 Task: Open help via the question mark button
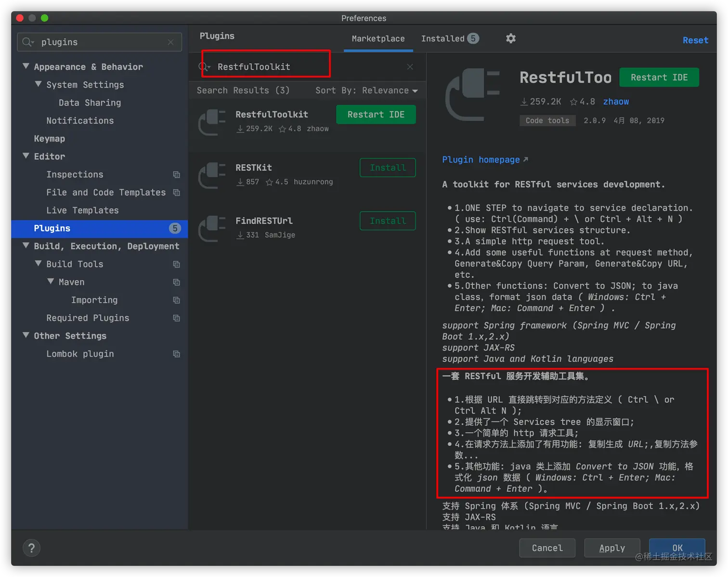tap(31, 548)
